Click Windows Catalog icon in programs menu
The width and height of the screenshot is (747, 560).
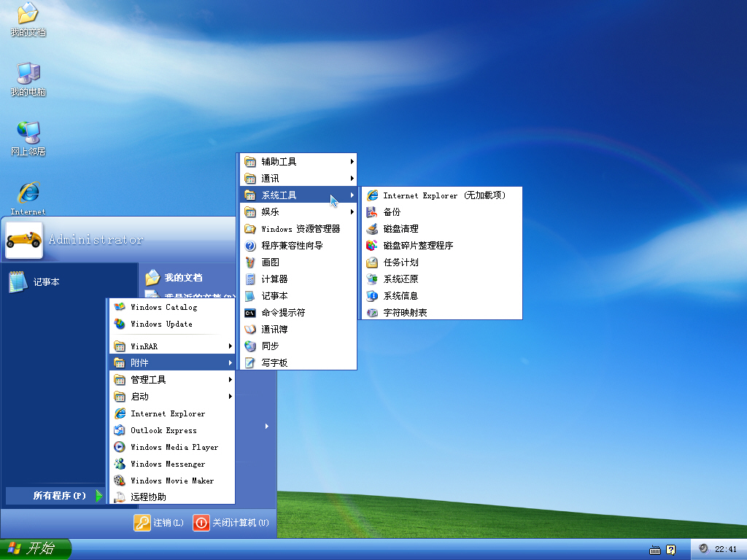[120, 307]
